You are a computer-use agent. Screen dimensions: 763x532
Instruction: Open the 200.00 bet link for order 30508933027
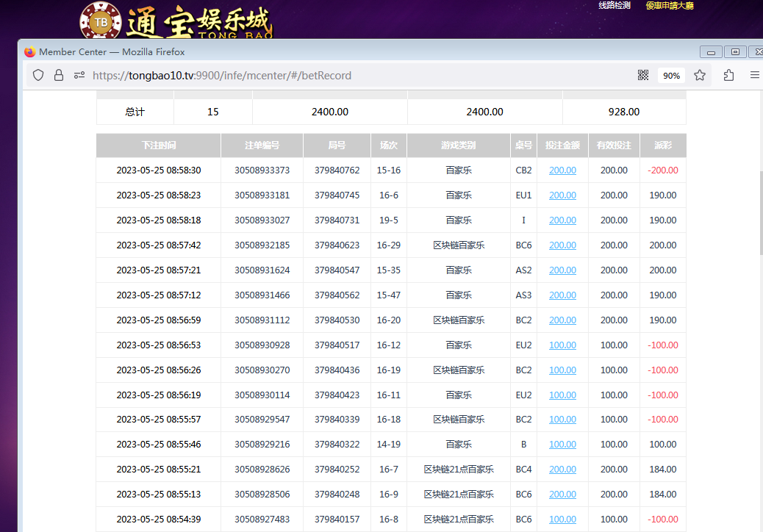(562, 220)
